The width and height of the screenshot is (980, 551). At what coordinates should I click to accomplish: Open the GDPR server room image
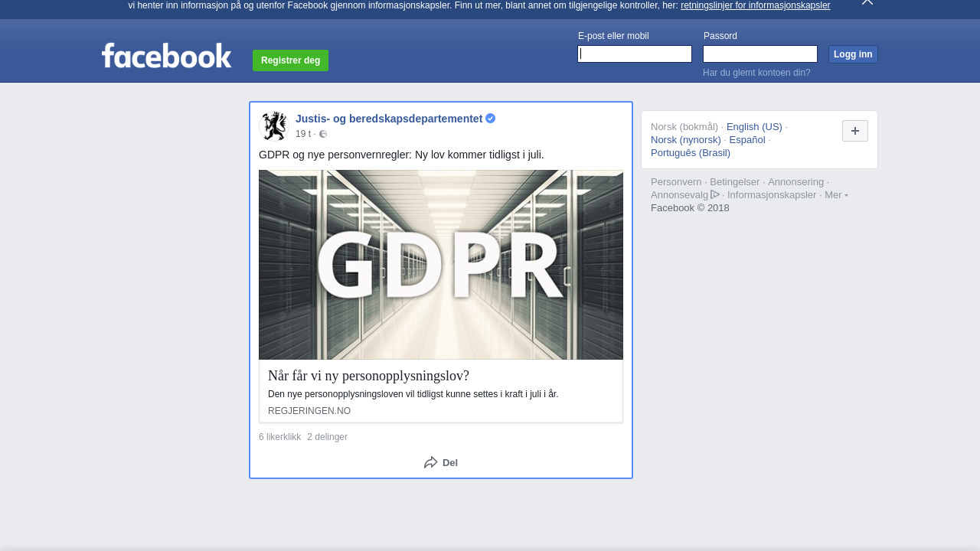pyautogui.click(x=441, y=265)
